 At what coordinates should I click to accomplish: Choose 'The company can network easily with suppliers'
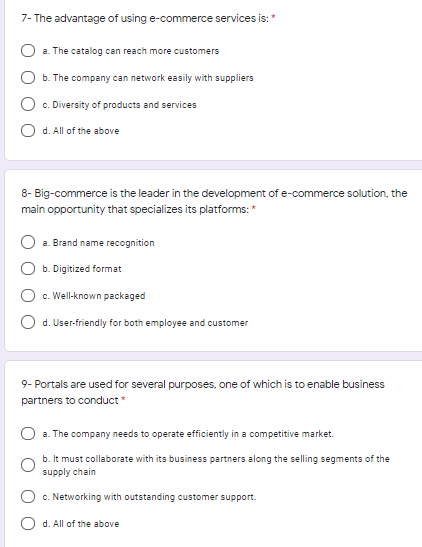click(x=28, y=77)
